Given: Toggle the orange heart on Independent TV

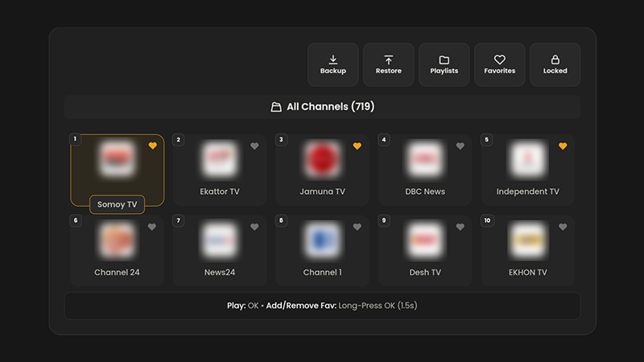Looking at the screenshot, I should 563,146.
